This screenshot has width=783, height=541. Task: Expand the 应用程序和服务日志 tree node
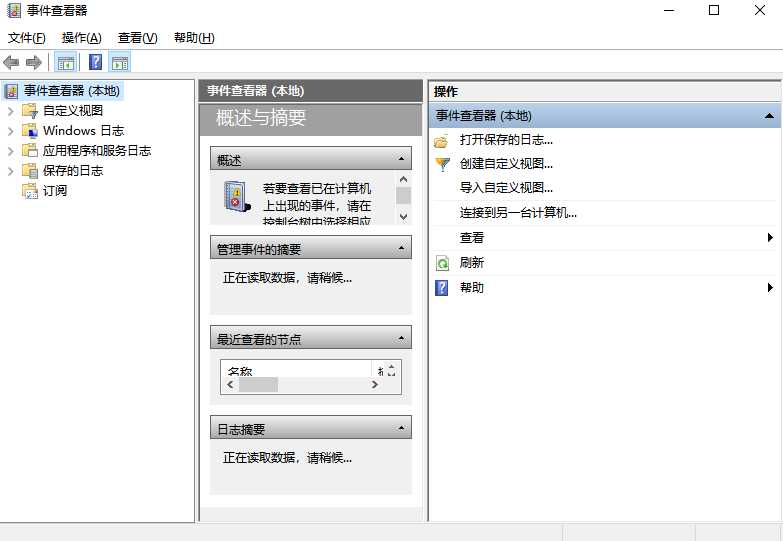click(10, 151)
